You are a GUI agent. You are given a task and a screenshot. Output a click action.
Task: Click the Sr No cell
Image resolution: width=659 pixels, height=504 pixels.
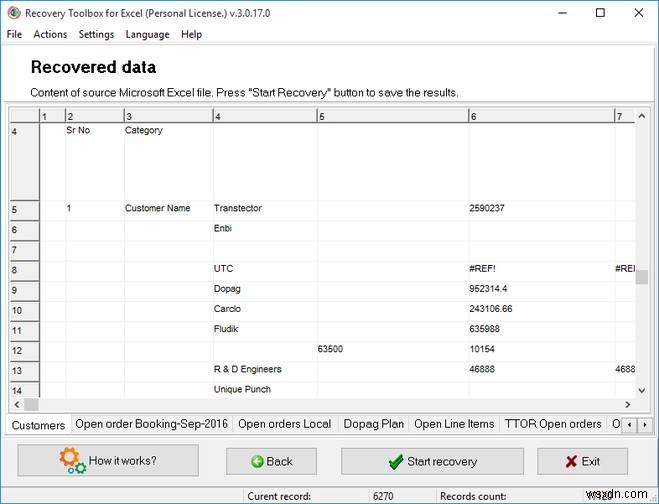(95, 161)
